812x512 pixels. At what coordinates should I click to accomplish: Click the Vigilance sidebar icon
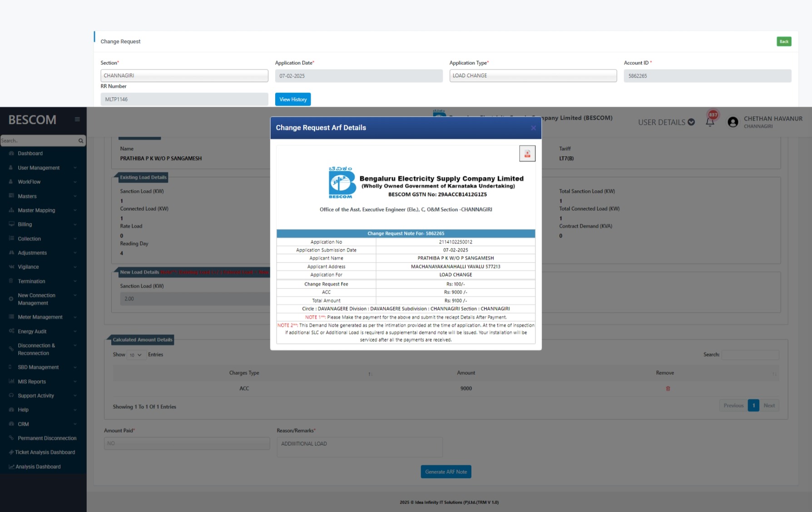click(11, 267)
